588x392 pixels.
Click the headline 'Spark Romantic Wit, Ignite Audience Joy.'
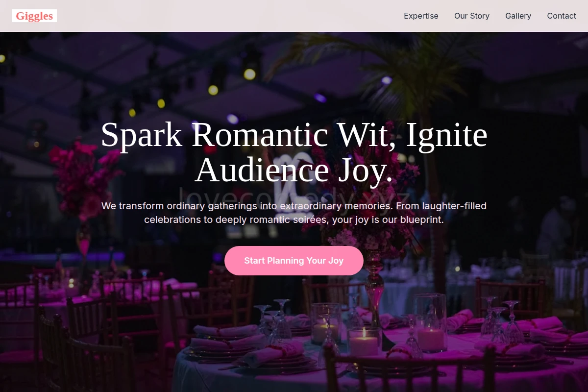pos(294,152)
